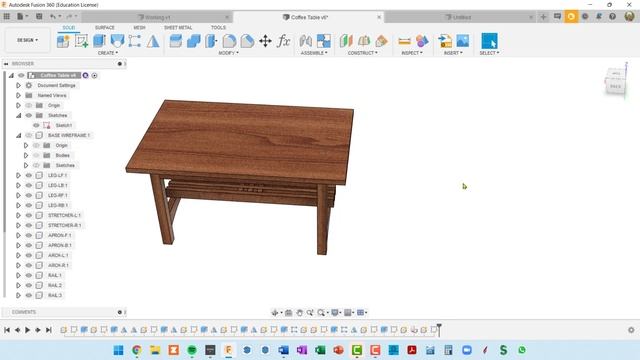Select the Create Sketch tool
640x360 pixels.
(x=81, y=41)
